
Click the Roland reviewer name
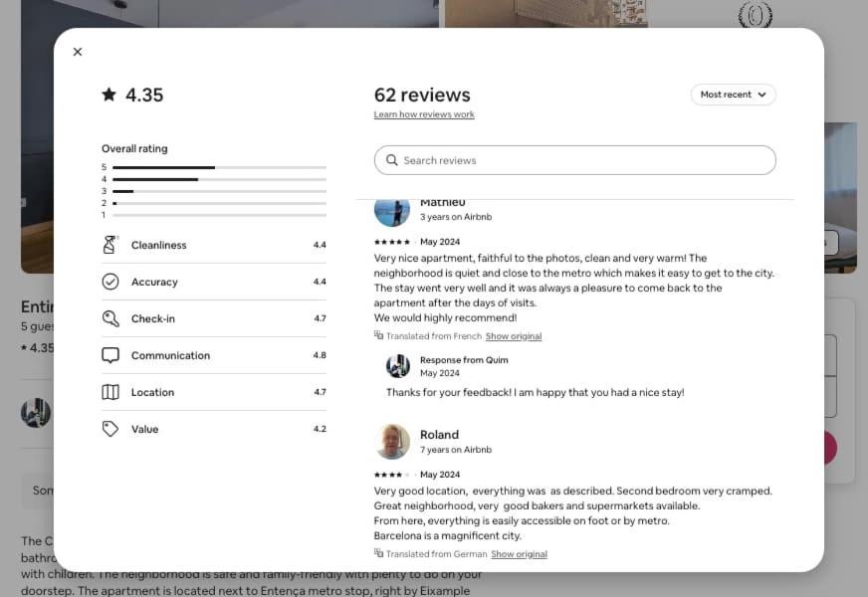[x=439, y=435]
